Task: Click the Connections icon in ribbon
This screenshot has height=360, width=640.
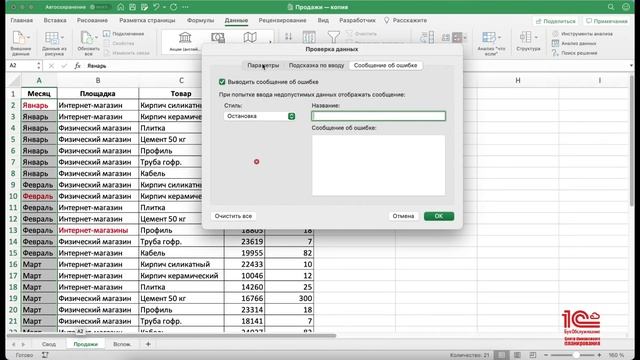Action: coord(107,33)
